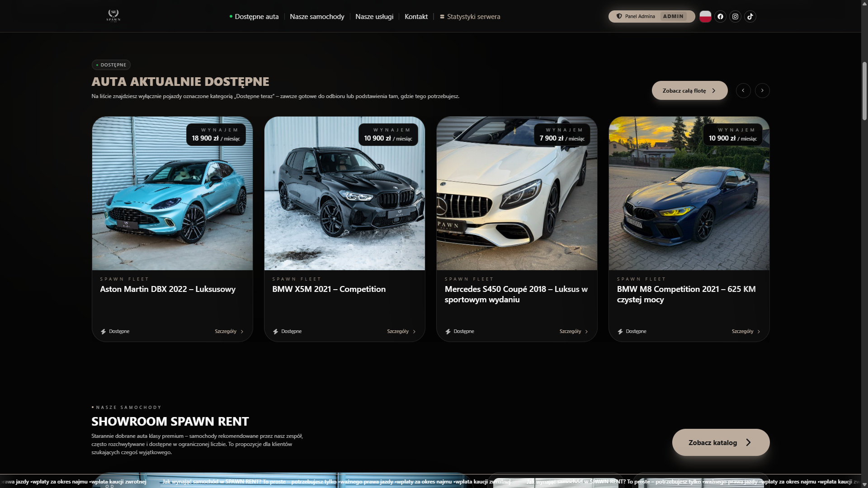The width and height of the screenshot is (868, 488).
Task: Show previous cars with left arrow
Action: 743,90
